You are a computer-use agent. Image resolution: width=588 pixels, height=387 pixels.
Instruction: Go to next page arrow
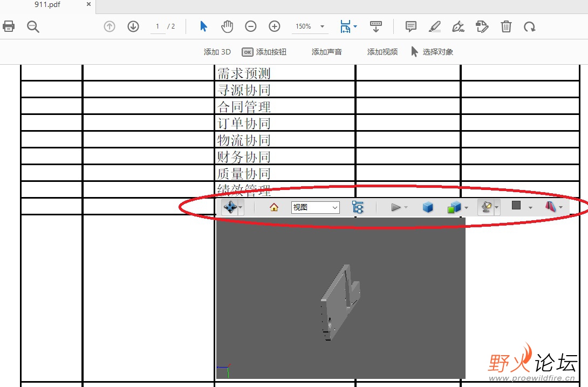(133, 26)
